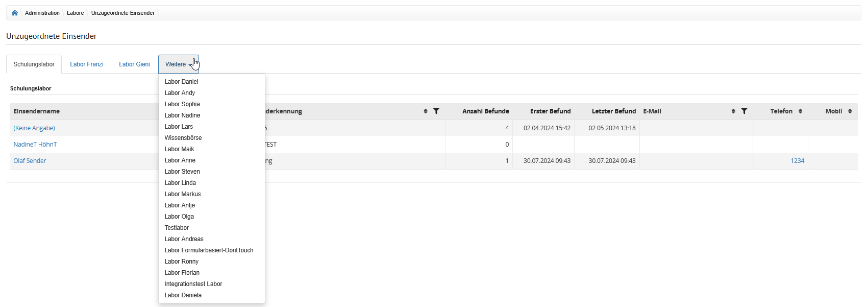Sort by Telefon column arrows
The image size is (868, 307).
(x=800, y=111)
